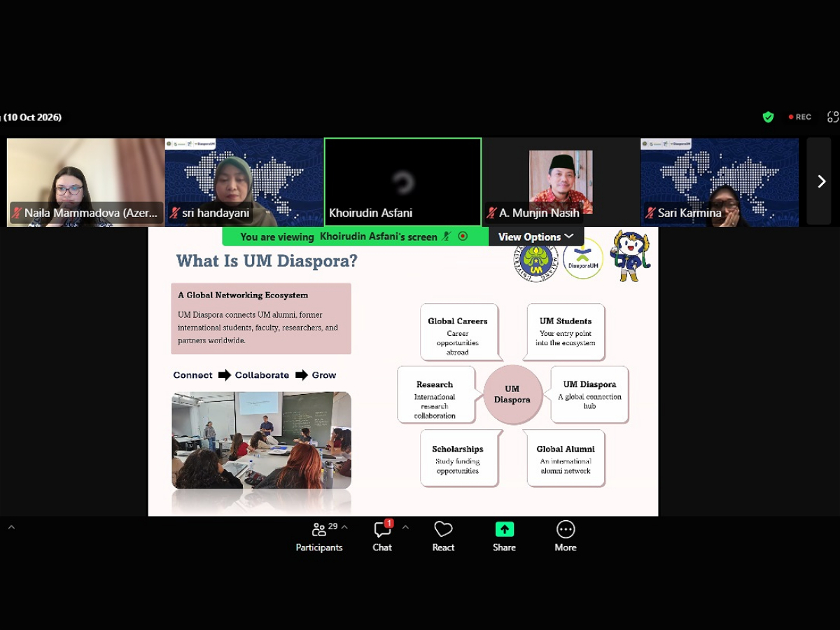Select Khoirudin Asfani's video tile
Viewport: 840px width, 630px height.
(x=403, y=182)
